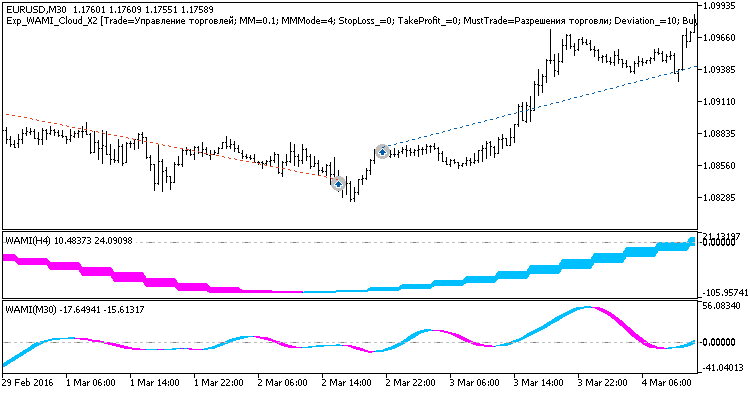Click the -41.04013 scale value

723,368
